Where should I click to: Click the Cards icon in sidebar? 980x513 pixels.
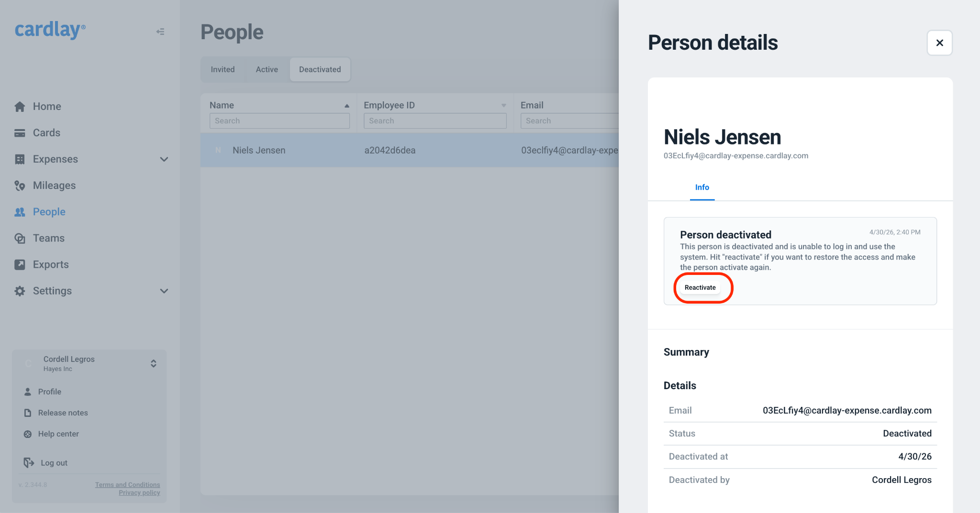[x=20, y=133]
